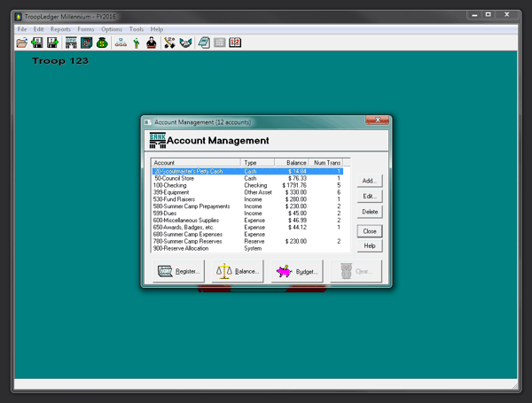Sort by the Num Trans column header
Screen dimensions: 532x403
325,163
